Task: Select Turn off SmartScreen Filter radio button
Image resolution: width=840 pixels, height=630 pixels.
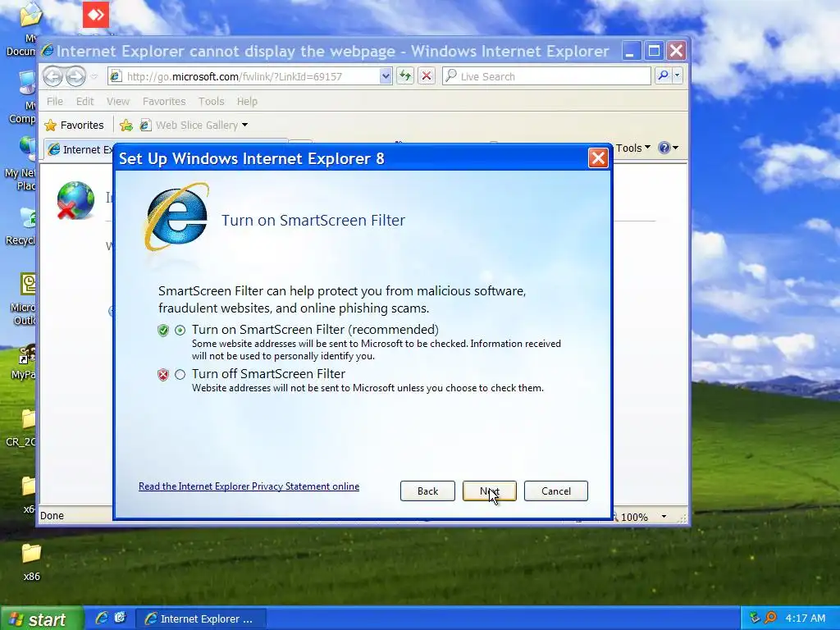Action: point(180,374)
